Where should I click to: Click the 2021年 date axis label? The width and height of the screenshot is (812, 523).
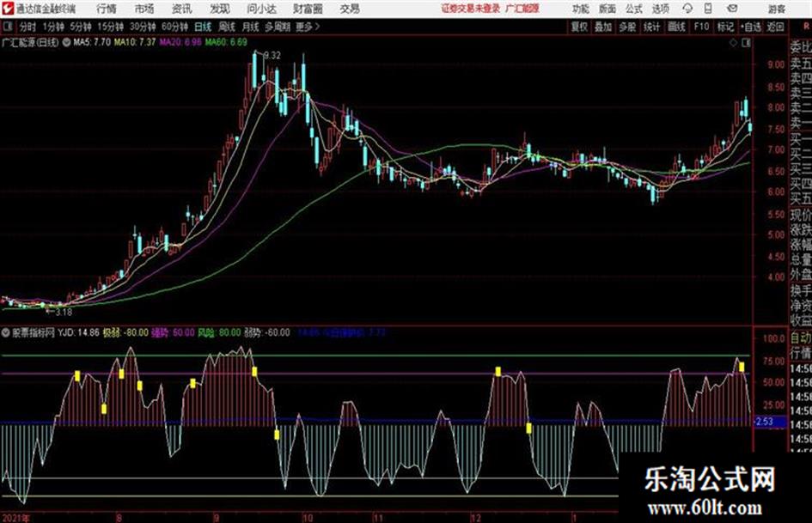[x=15, y=518]
